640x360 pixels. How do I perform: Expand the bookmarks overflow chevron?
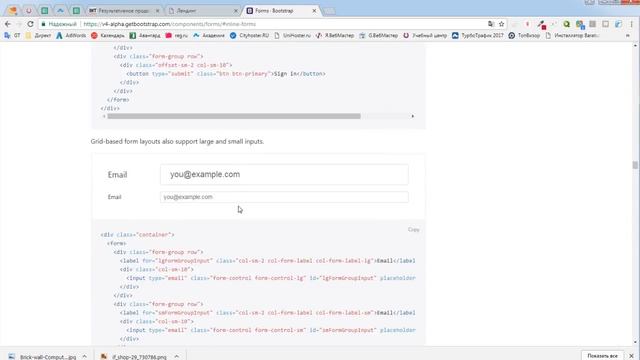click(x=628, y=36)
